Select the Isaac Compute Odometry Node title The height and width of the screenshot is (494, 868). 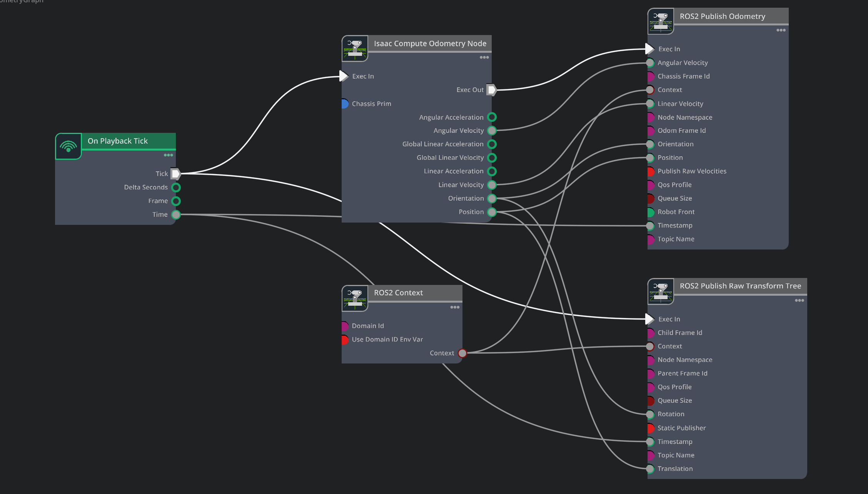(x=430, y=44)
